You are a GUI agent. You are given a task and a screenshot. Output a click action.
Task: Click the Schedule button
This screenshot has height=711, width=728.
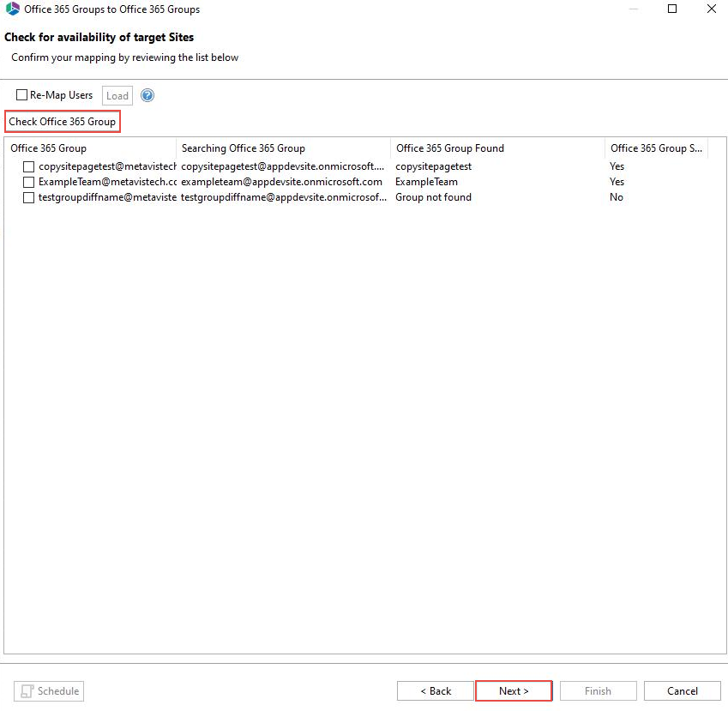click(x=49, y=691)
